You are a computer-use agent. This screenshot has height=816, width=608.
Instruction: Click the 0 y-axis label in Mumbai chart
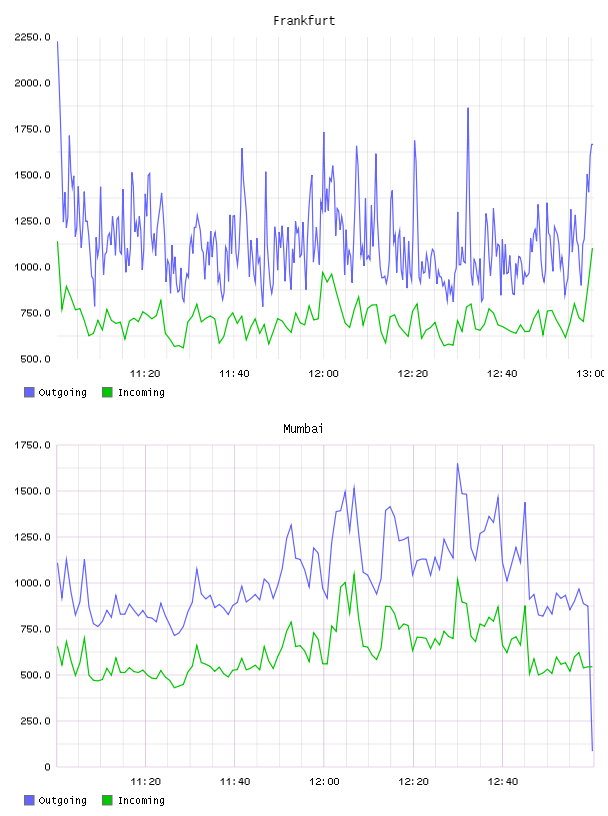tap(47, 767)
